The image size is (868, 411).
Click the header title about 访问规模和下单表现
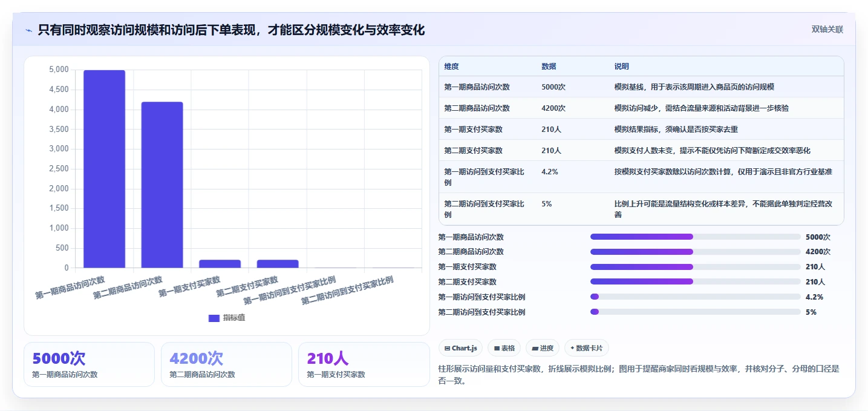(231, 30)
